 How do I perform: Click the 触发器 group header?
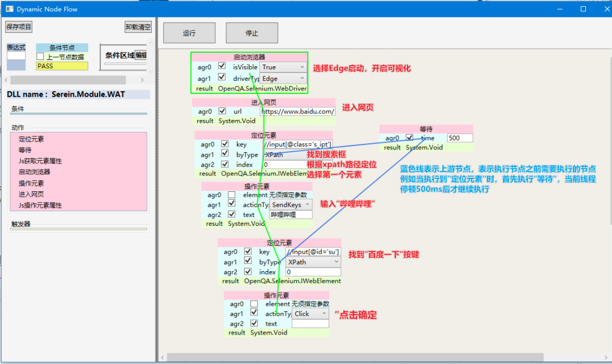tap(21, 224)
